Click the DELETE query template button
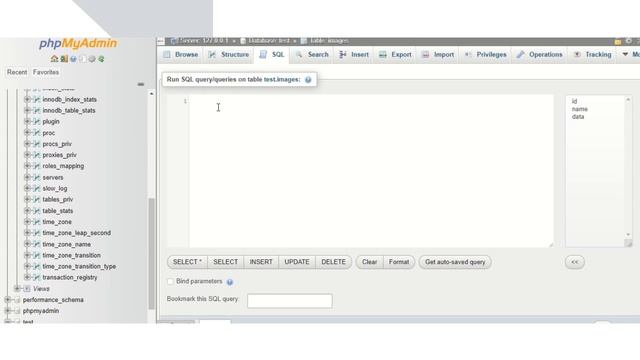 tap(333, 262)
